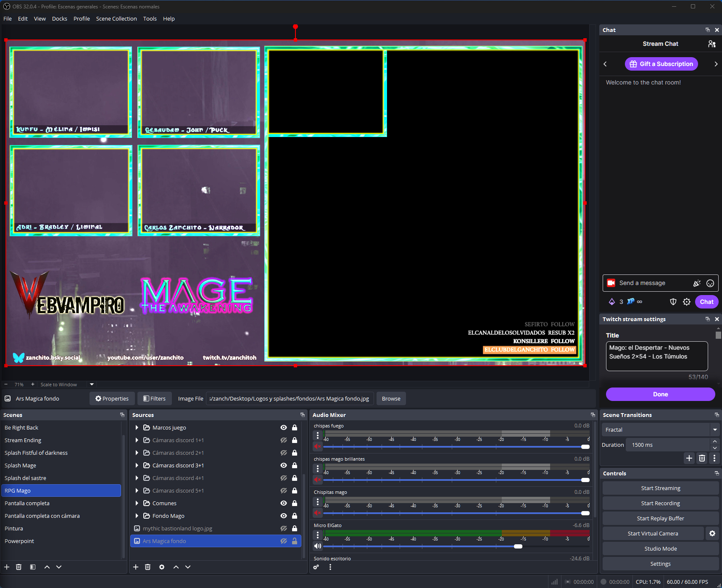Open the Twitch chat community users list

[x=711, y=44]
